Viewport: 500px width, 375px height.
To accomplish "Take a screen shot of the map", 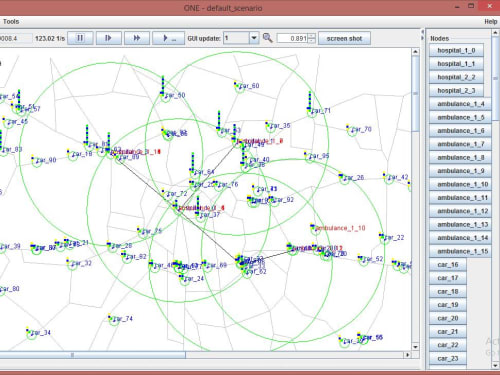I will tap(344, 38).
